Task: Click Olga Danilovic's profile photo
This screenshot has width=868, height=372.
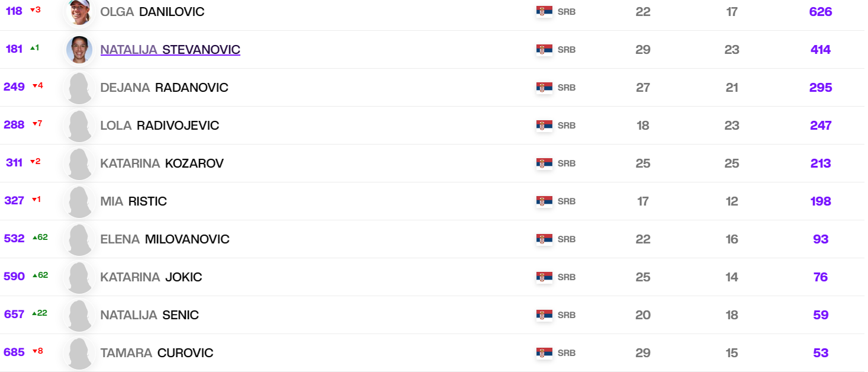Action: [x=79, y=12]
